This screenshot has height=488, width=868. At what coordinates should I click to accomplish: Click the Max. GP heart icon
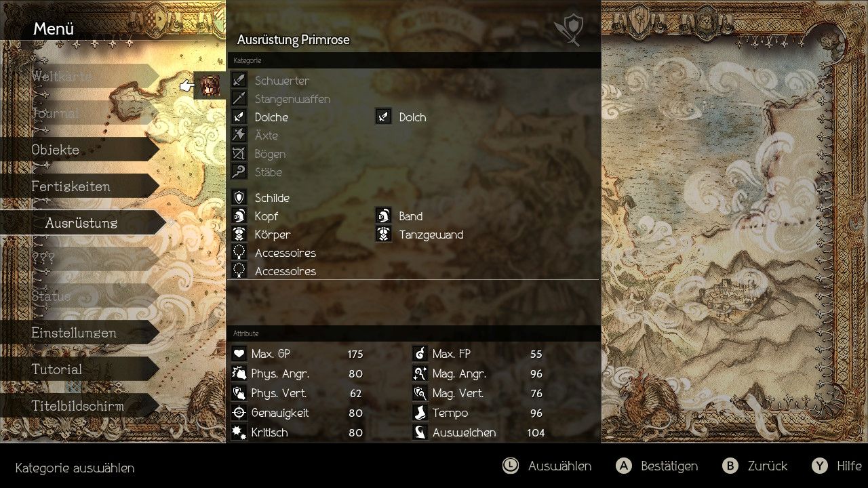[239, 354]
